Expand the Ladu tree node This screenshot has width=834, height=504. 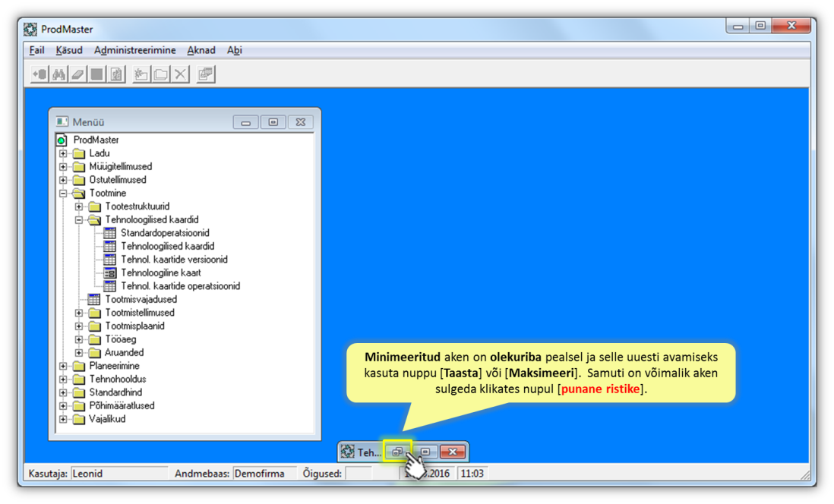click(63, 153)
